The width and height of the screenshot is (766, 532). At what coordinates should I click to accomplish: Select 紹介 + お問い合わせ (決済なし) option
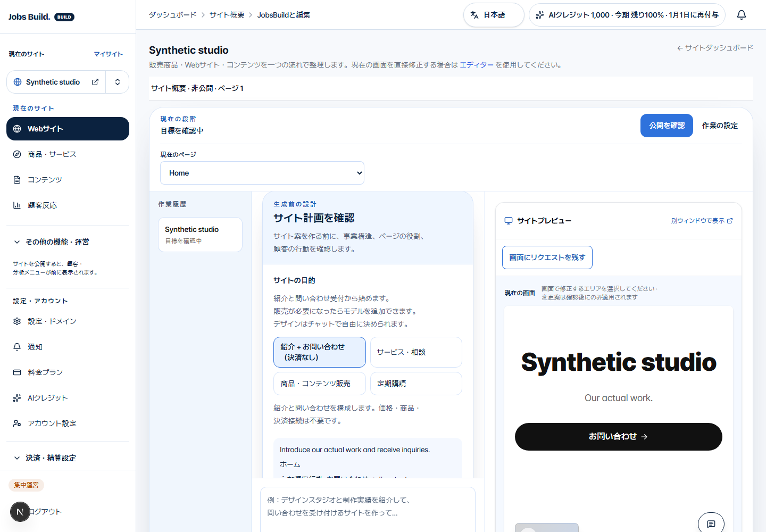click(x=320, y=352)
